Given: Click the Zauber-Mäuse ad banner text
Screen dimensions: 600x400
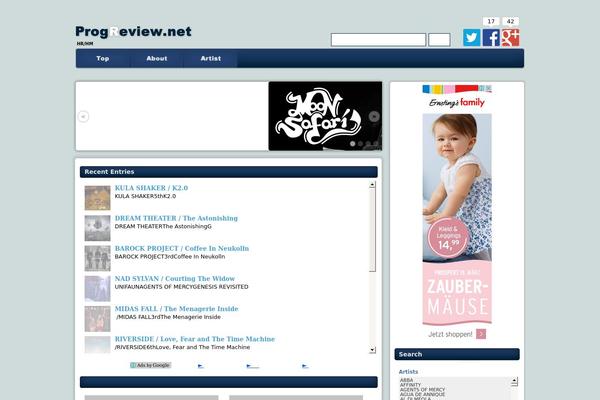Looking at the screenshot, I should click(457, 296).
